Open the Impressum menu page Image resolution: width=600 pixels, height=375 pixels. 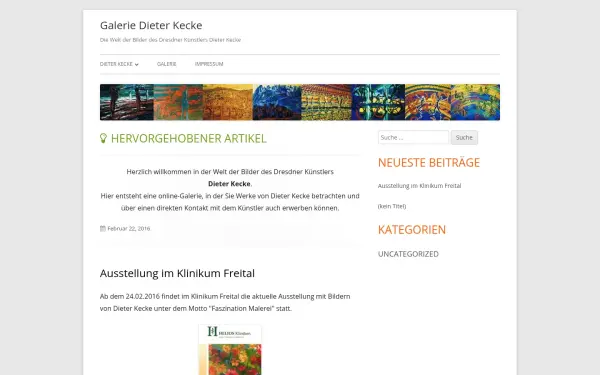(209, 64)
